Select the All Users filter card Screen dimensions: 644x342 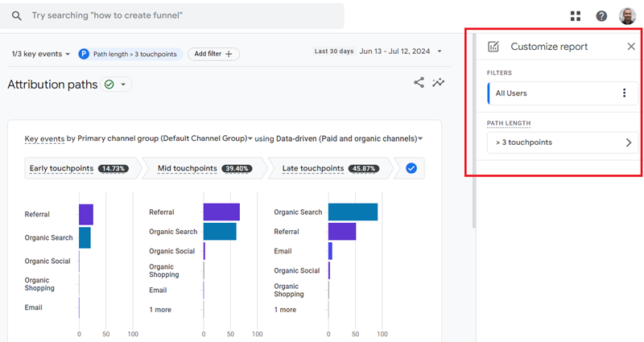click(x=562, y=93)
